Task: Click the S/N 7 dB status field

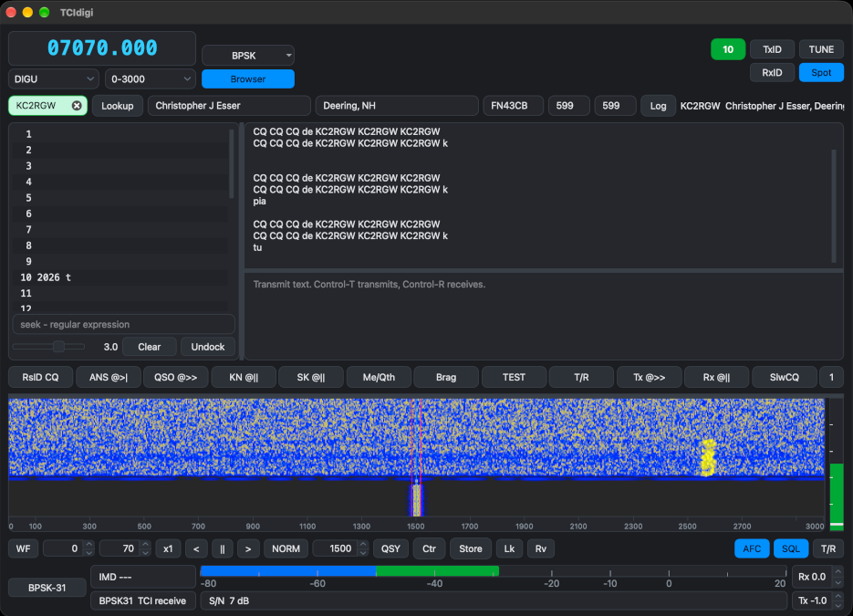Action: tap(494, 600)
